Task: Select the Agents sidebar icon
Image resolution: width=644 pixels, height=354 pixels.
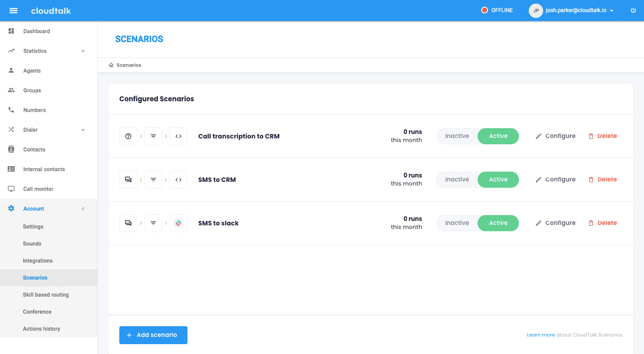Action: (x=31, y=70)
